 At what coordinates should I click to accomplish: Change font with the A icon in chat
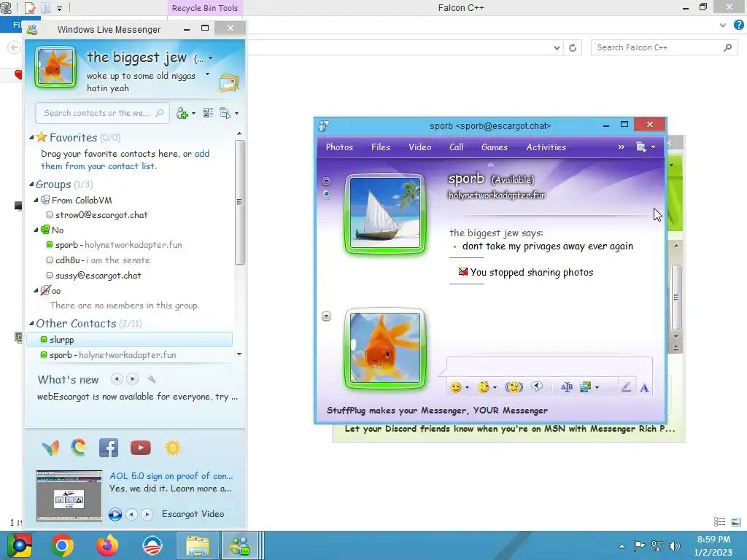[644, 388]
